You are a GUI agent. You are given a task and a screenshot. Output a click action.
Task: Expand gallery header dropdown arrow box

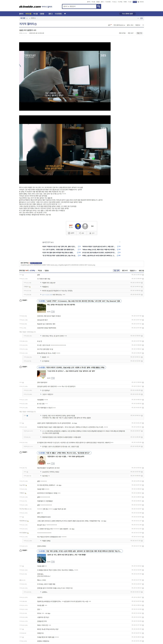(143, 25)
